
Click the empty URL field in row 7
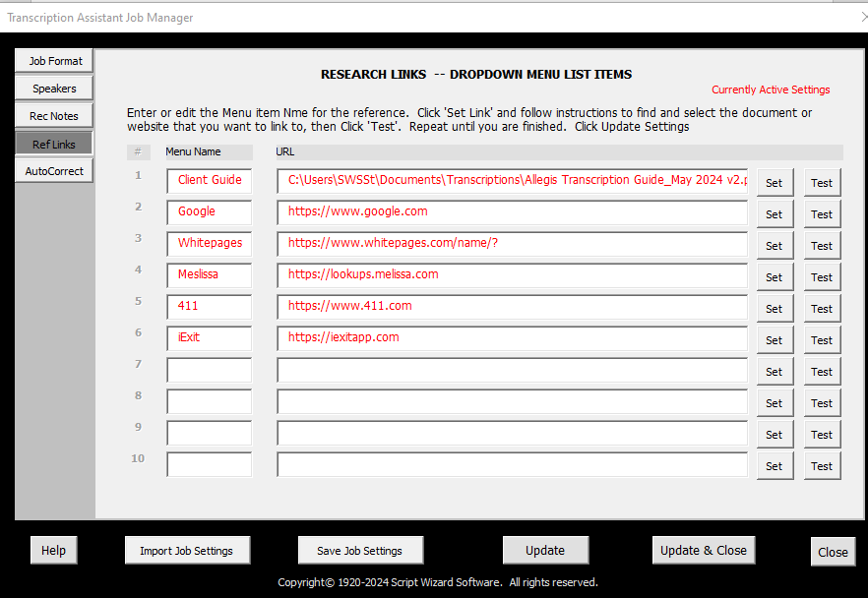point(512,370)
